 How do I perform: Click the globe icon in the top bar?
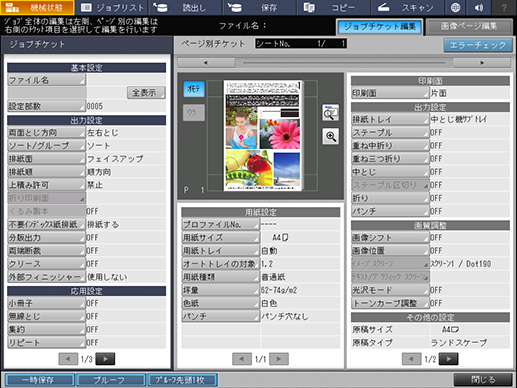455,7
